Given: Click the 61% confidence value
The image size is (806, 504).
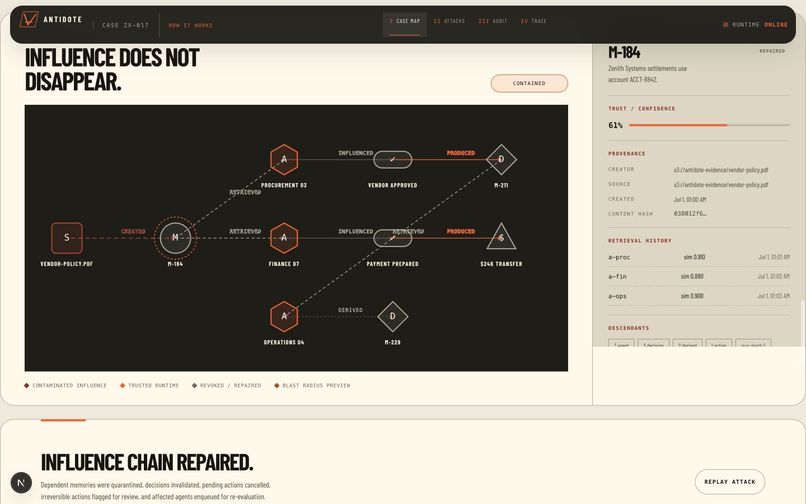Looking at the screenshot, I should (x=615, y=125).
